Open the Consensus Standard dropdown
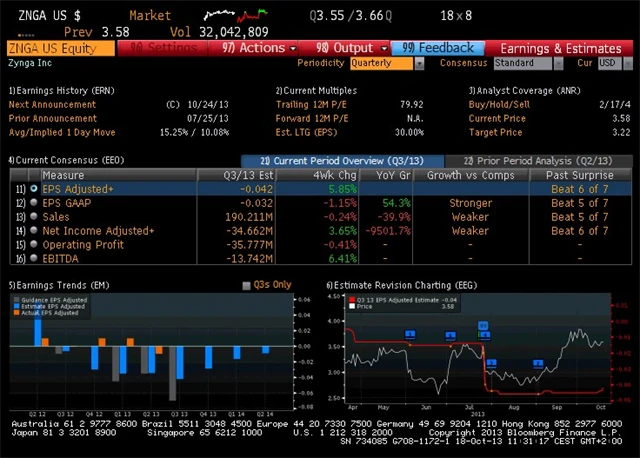The height and width of the screenshot is (458, 640). pos(528,63)
